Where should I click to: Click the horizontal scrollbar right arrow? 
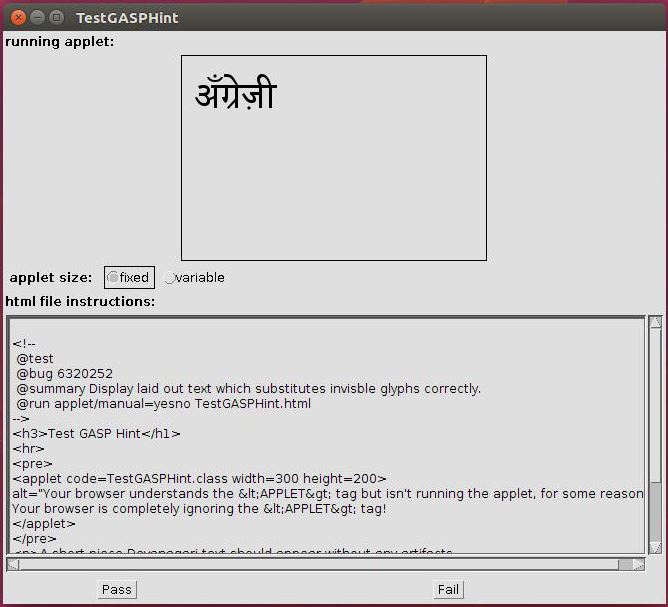[639, 564]
